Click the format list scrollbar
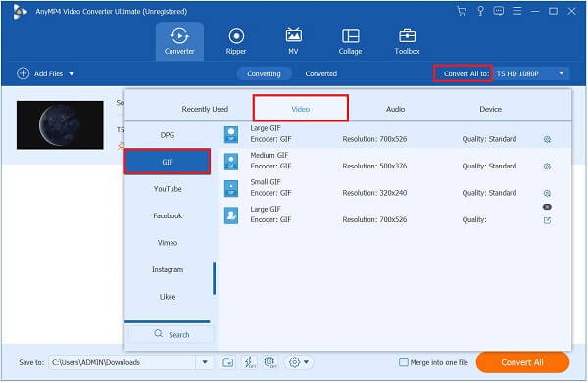Image resolution: width=588 pixels, height=383 pixels. click(214, 278)
